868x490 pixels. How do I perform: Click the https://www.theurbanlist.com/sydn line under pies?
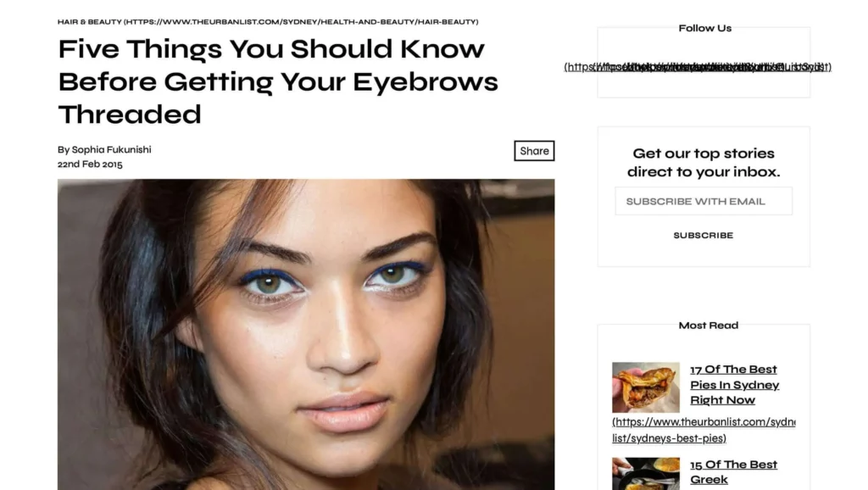(x=704, y=422)
